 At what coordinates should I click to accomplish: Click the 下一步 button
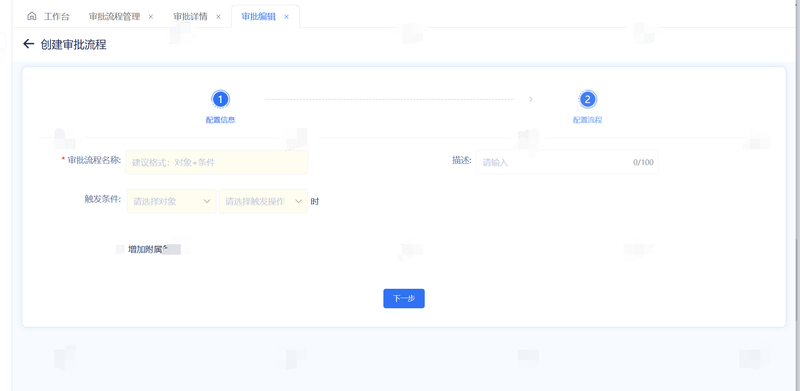(404, 299)
